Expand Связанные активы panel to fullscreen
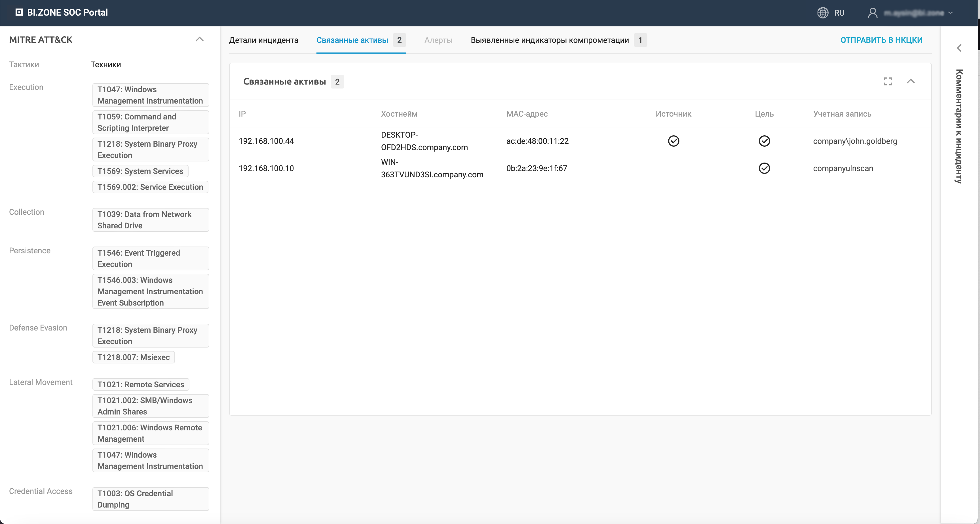980x524 pixels. pyautogui.click(x=888, y=81)
